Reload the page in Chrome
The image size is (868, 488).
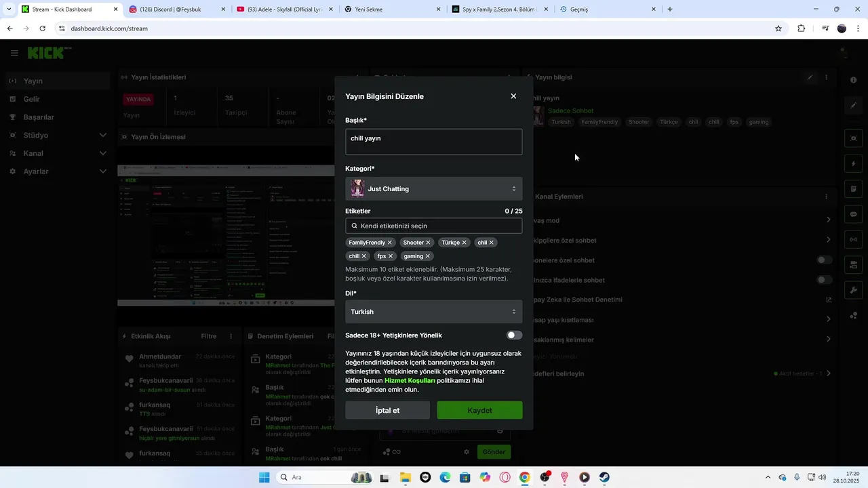point(42,28)
